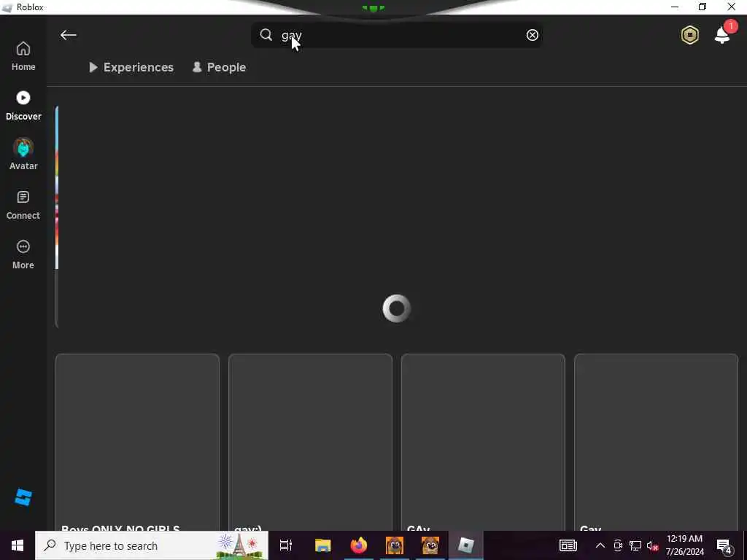
Task: Open Meet Now camera tray icon
Action: click(x=618, y=545)
